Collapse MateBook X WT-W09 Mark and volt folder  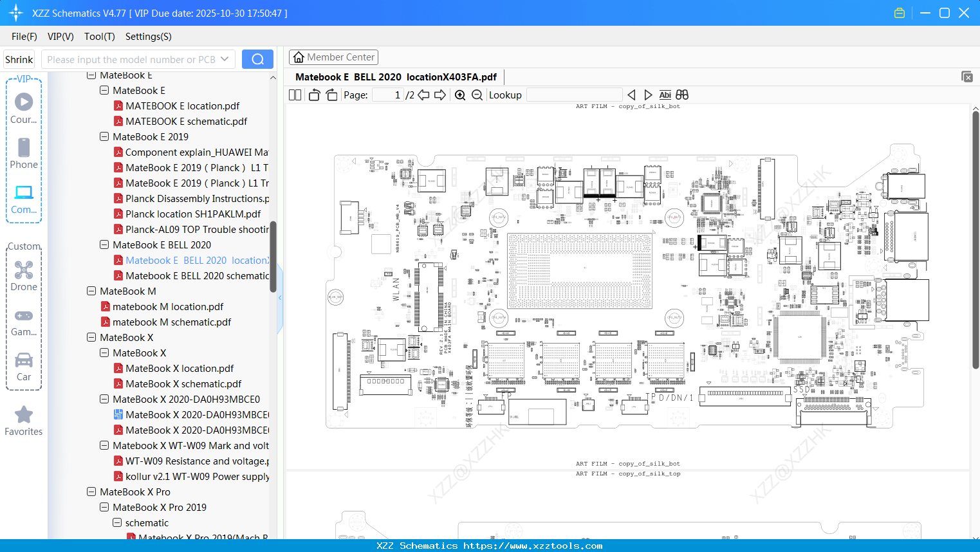click(104, 446)
